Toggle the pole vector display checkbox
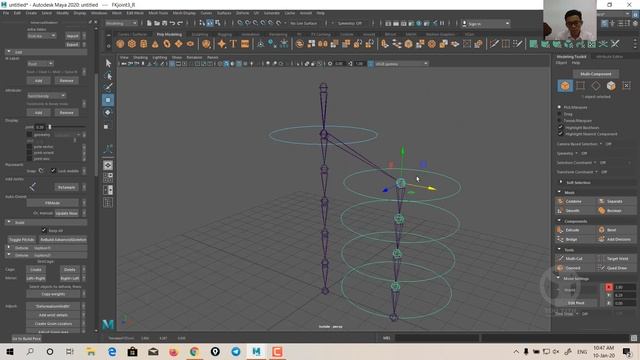This screenshot has height=360, width=640. pyautogui.click(x=29, y=147)
